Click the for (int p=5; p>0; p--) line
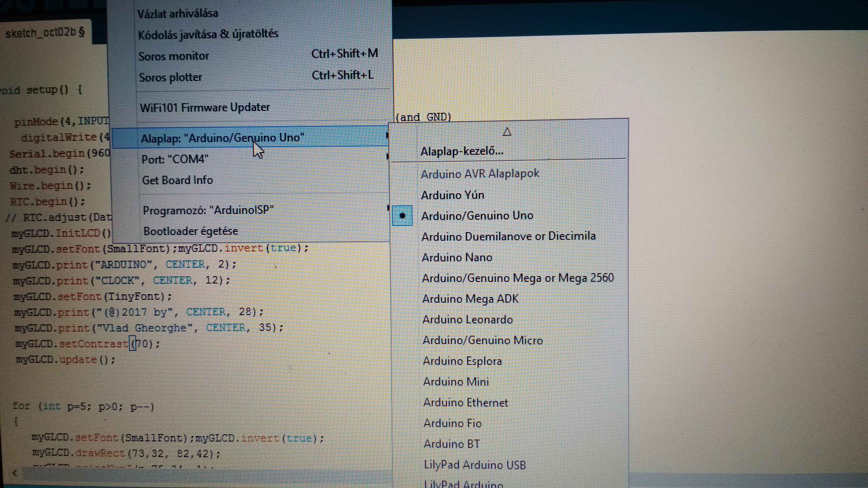868x488 pixels. click(x=83, y=406)
